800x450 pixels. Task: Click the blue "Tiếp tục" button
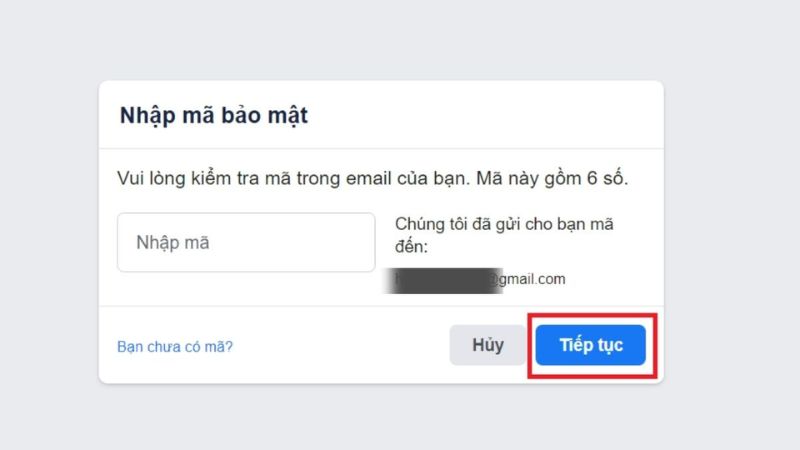point(591,346)
